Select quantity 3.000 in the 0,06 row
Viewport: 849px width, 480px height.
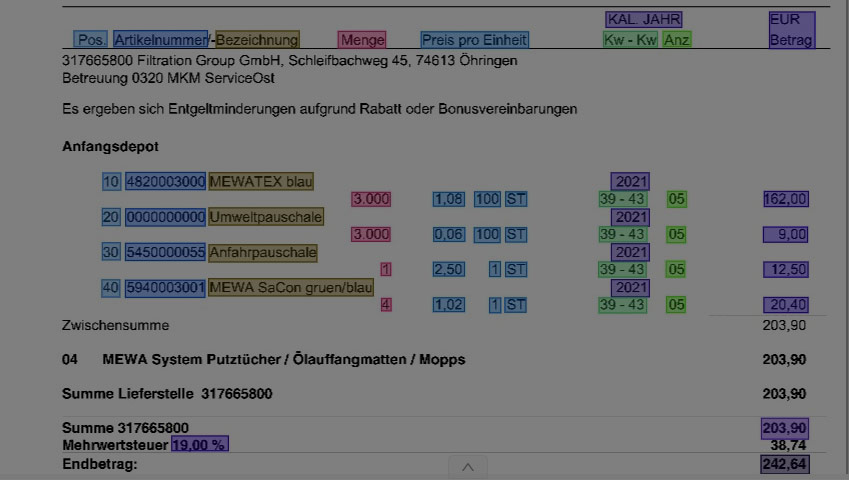point(371,234)
